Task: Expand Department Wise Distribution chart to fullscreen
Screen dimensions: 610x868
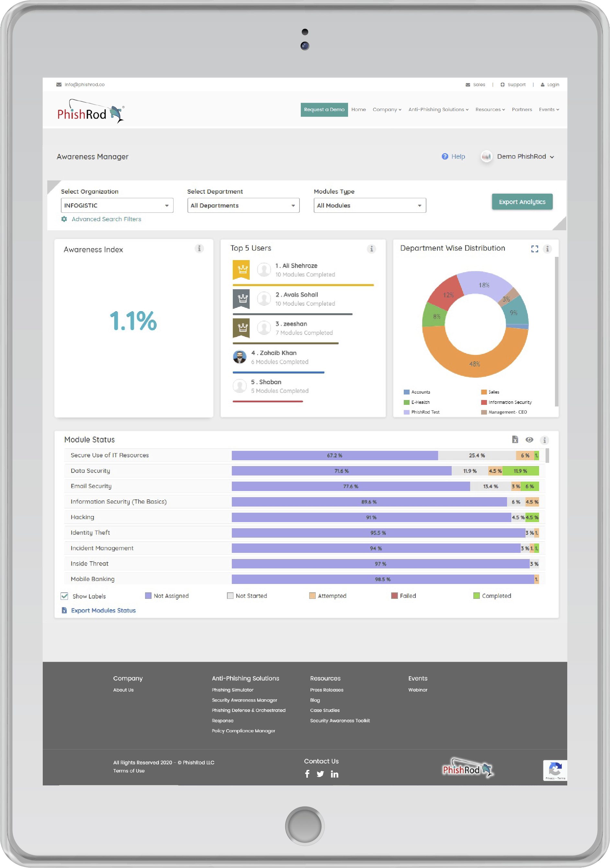Action: coord(535,249)
